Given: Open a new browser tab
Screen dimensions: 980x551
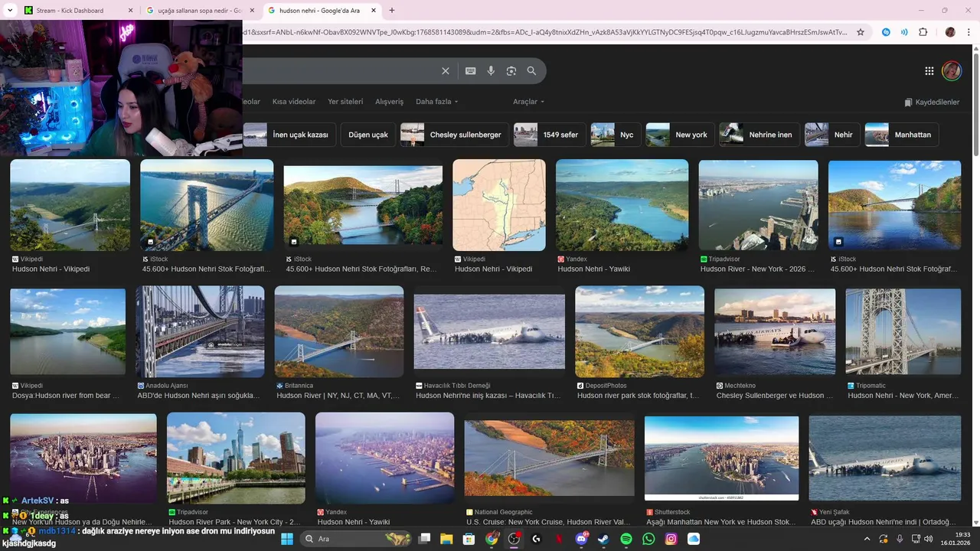Looking at the screenshot, I should [x=392, y=11].
